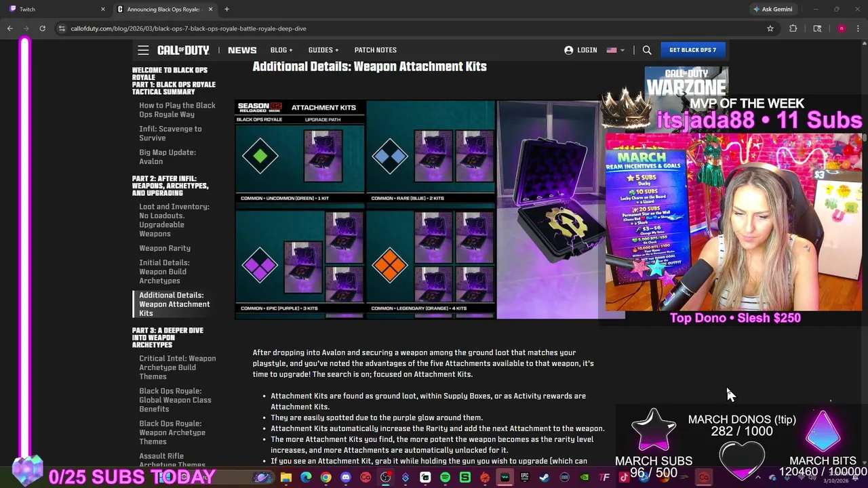
Task: Open the Chrome profile avatar
Action: pos(842,28)
